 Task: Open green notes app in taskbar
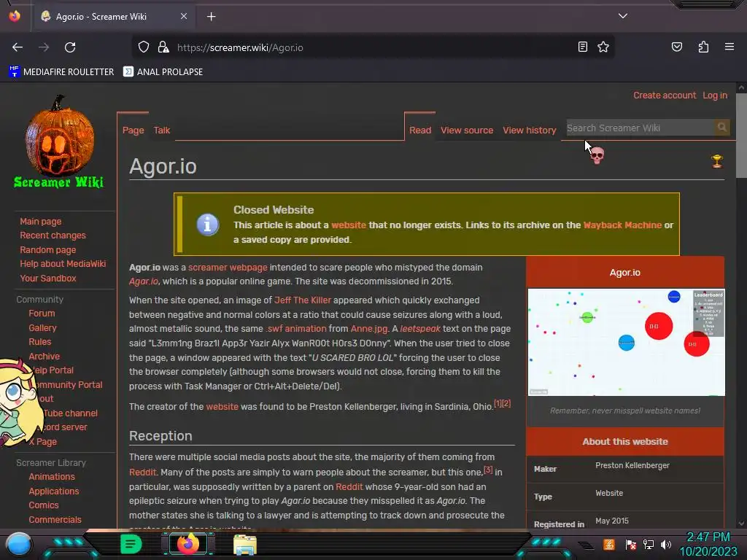point(131,544)
